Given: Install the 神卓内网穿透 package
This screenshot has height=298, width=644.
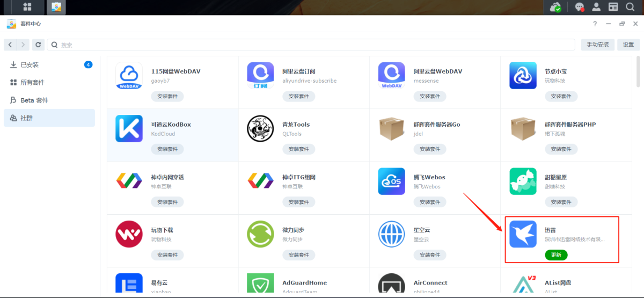Looking at the screenshot, I should pos(167,202).
